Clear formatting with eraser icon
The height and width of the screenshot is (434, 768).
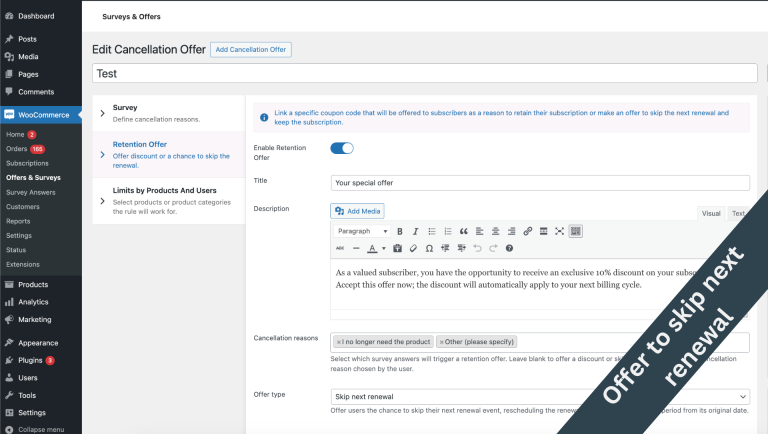coord(413,248)
